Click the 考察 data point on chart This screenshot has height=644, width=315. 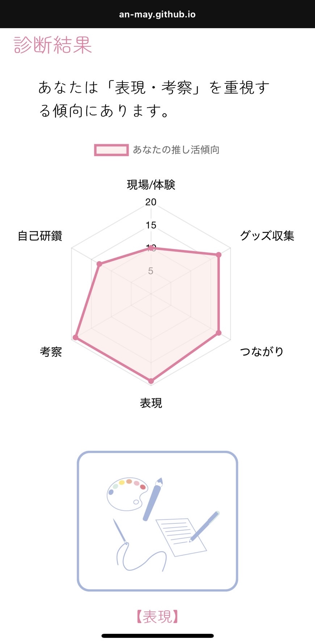click(76, 338)
